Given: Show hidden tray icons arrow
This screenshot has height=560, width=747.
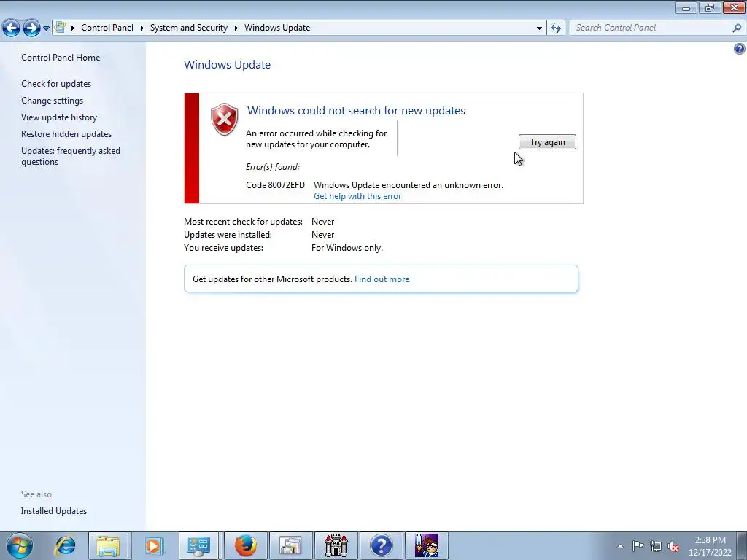Looking at the screenshot, I should (x=620, y=546).
